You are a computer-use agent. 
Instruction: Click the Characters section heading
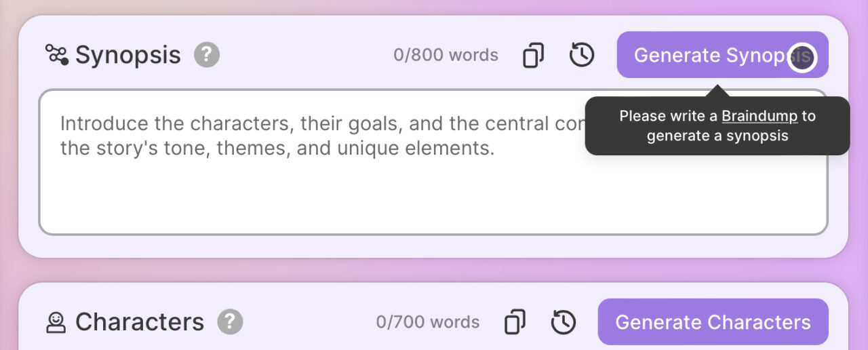click(x=139, y=322)
